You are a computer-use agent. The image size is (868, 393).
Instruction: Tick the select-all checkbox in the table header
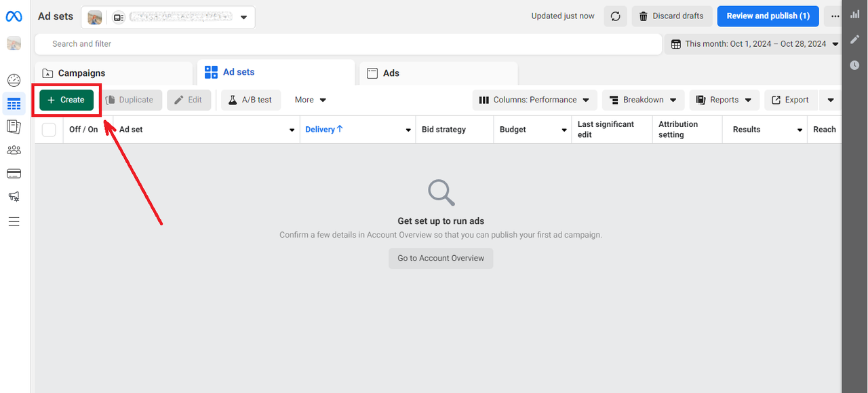point(49,130)
